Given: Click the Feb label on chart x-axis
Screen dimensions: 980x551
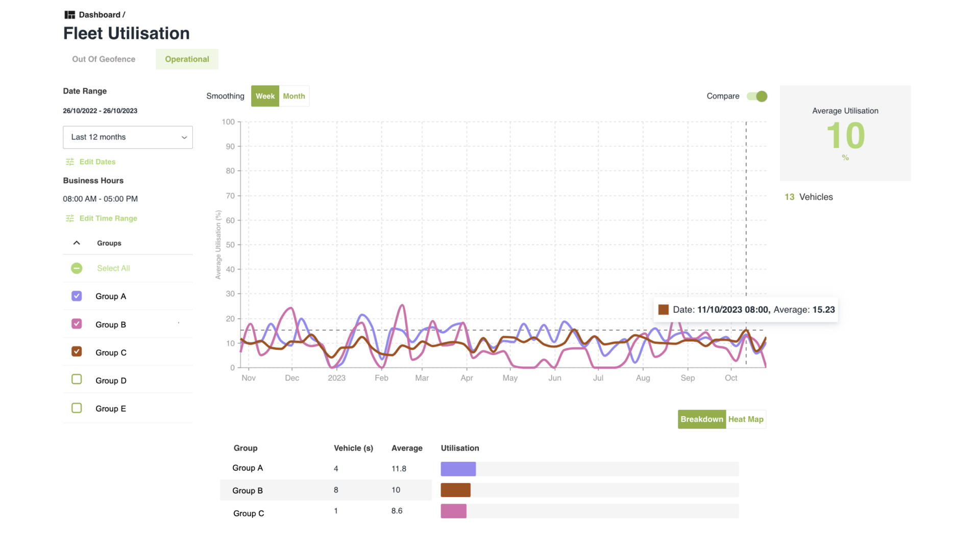Looking at the screenshot, I should click(x=381, y=378).
